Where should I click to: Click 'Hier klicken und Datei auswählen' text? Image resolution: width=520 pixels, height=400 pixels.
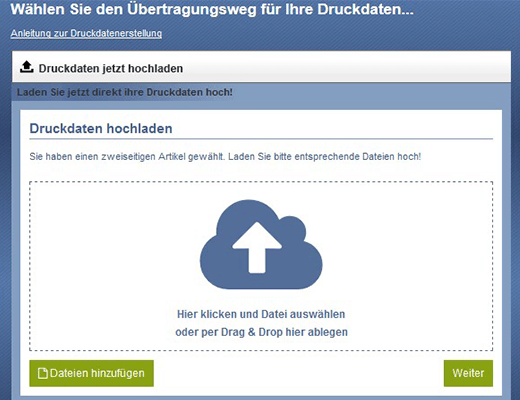pos(261,314)
